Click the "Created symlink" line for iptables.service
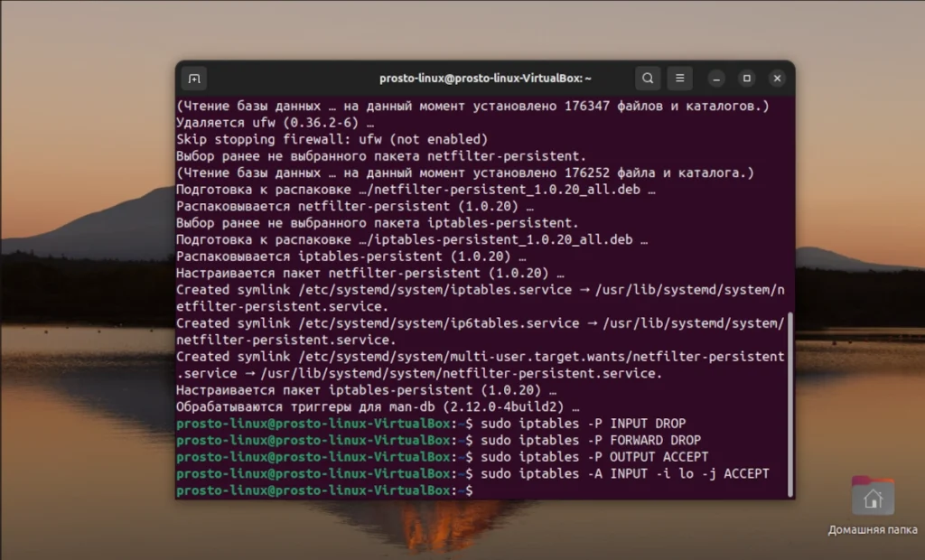This screenshot has width=925, height=560. [481, 298]
